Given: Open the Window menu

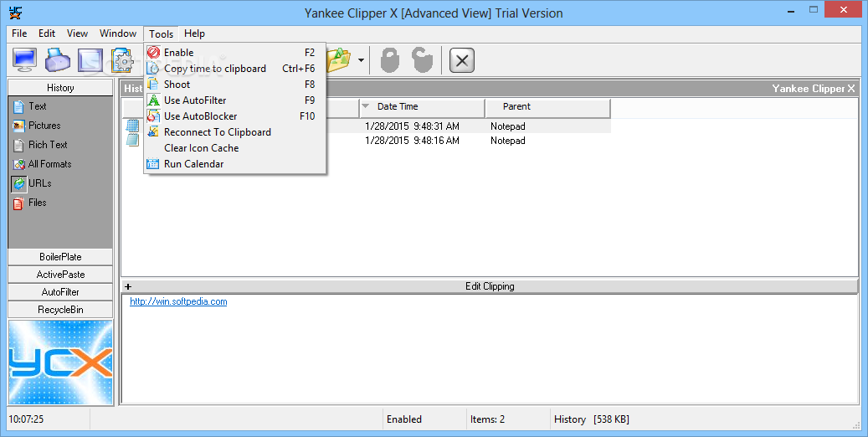Looking at the screenshot, I should click(118, 33).
